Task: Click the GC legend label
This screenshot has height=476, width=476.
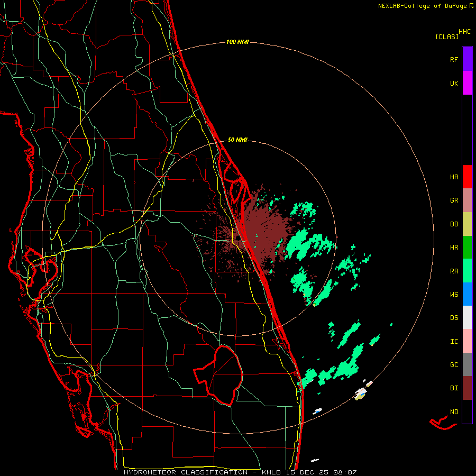Action: click(454, 364)
